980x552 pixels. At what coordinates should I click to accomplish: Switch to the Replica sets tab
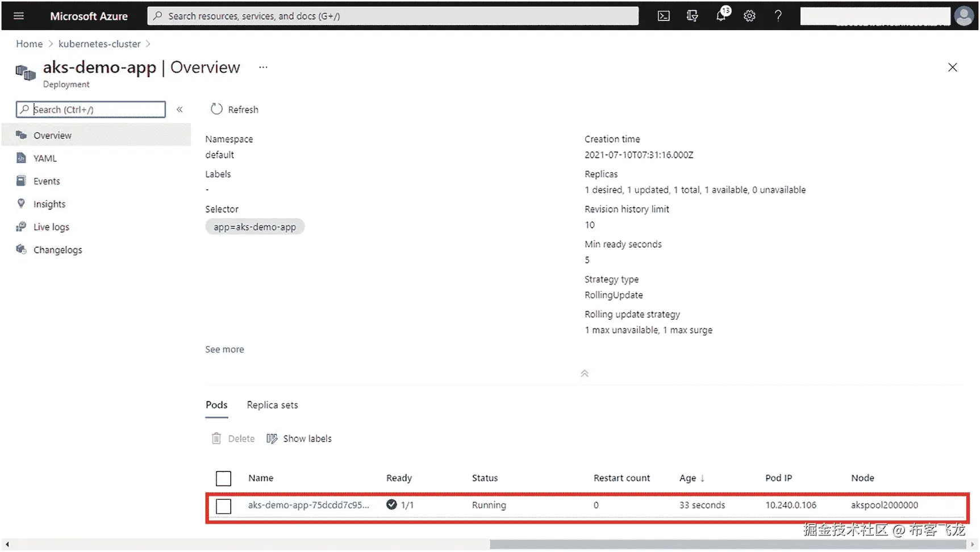pyautogui.click(x=273, y=405)
